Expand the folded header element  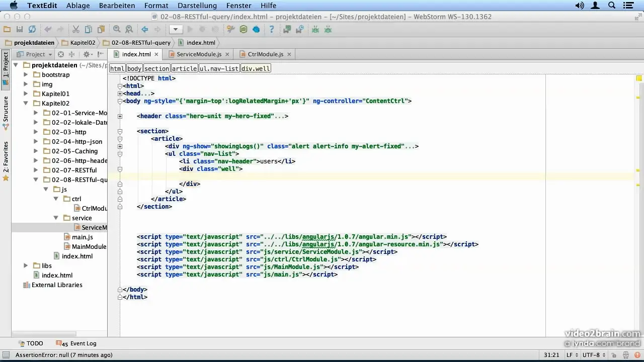pyautogui.click(x=120, y=116)
